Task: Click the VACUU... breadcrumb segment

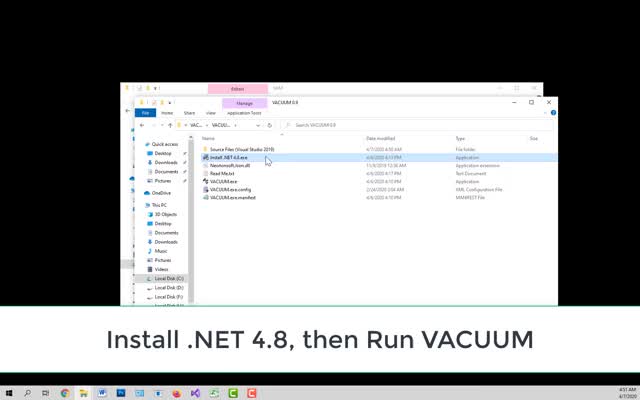Action: coord(221,125)
